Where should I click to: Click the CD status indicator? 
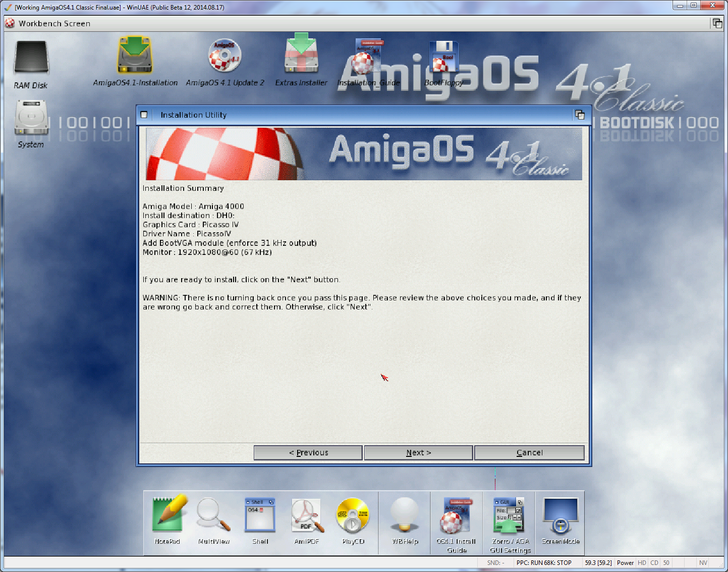click(x=654, y=562)
